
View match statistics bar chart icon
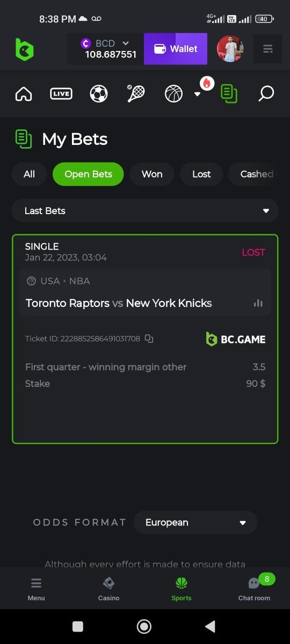click(x=258, y=303)
